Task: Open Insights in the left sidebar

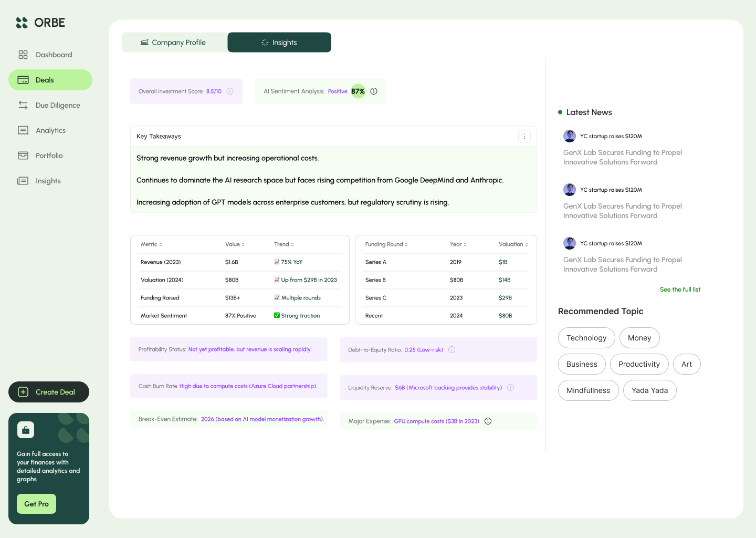Action: click(x=50, y=181)
